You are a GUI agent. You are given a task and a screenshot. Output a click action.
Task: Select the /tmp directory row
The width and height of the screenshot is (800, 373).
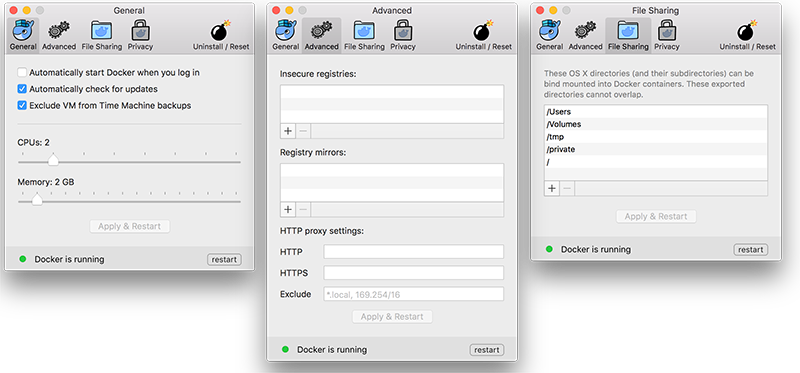coord(656,137)
